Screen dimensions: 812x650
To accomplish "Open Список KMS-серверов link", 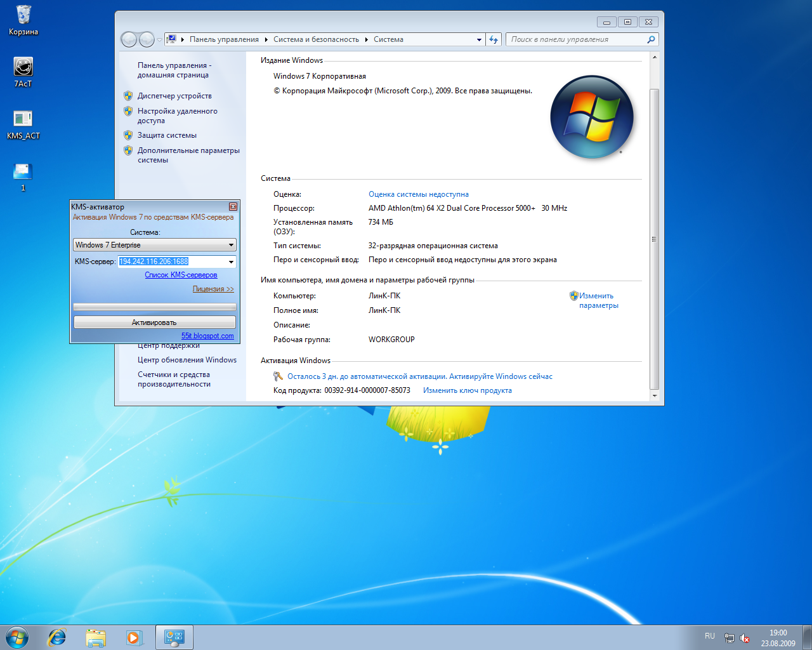I will [181, 275].
